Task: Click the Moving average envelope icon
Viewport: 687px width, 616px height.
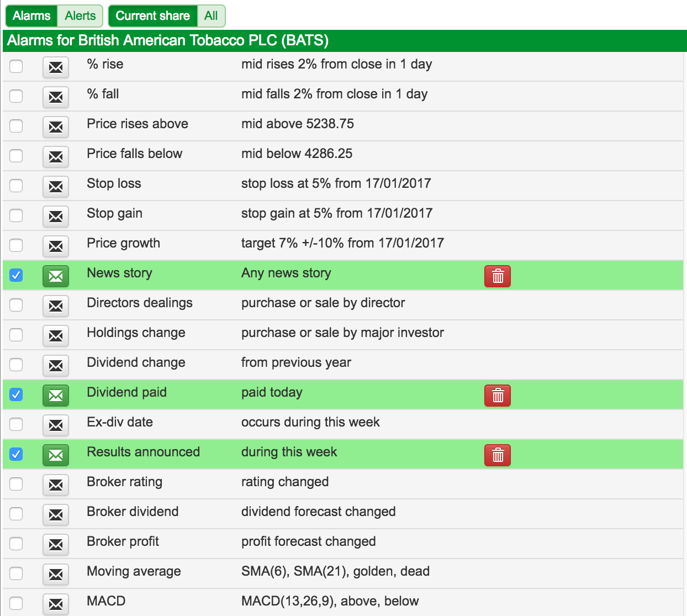Action: pos(56,575)
